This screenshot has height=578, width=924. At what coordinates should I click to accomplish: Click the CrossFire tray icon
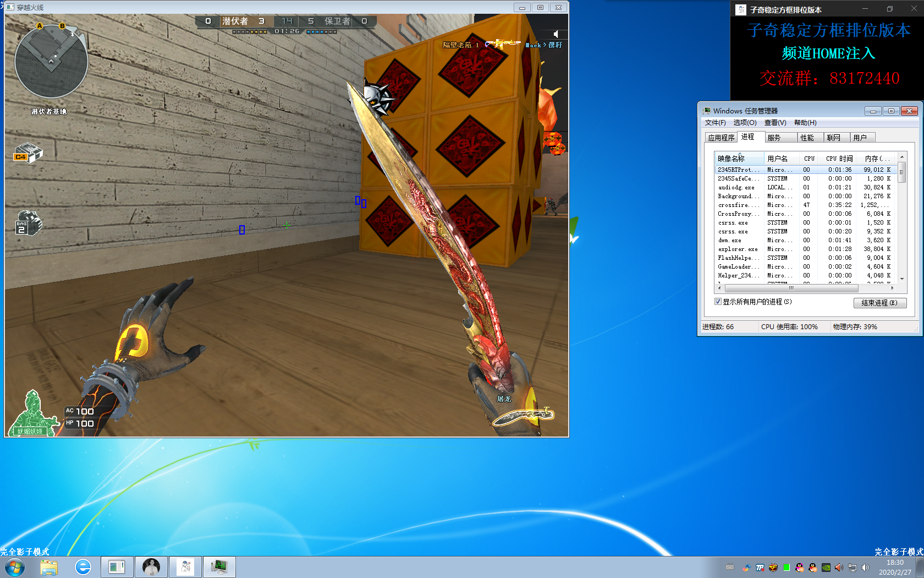tap(773, 568)
